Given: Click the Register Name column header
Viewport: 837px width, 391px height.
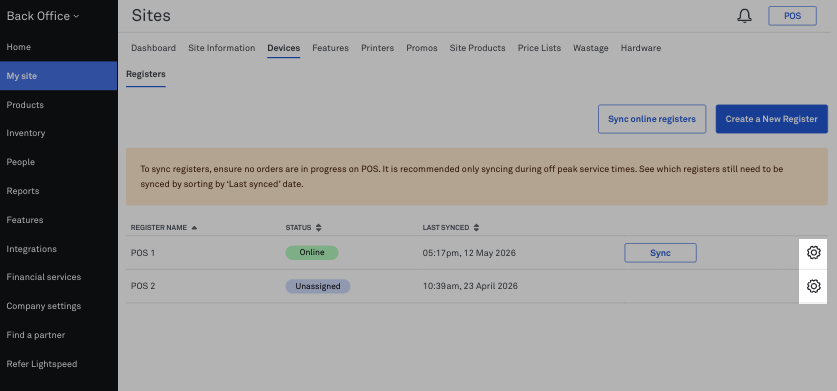Looking at the screenshot, I should coord(159,228).
